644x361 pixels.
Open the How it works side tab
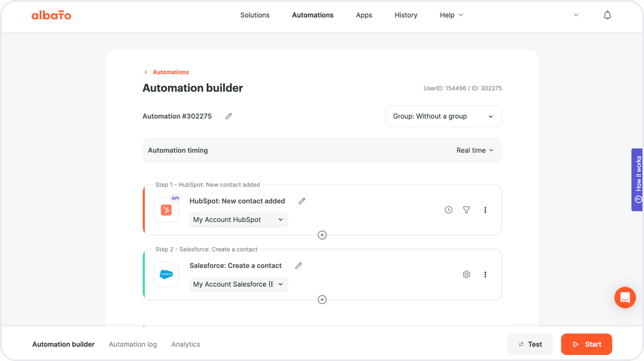[638, 179]
